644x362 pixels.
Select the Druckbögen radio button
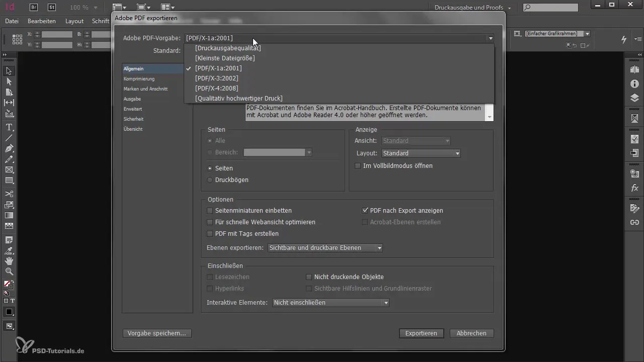[210, 180]
